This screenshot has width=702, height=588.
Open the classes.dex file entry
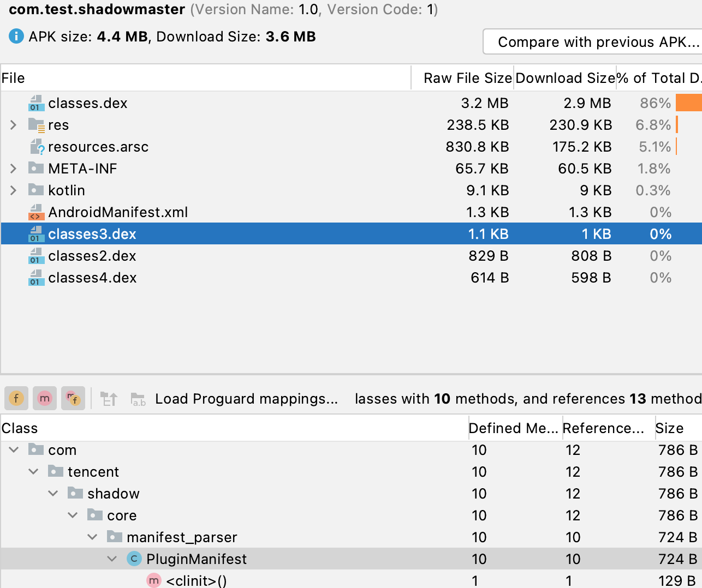click(x=87, y=103)
